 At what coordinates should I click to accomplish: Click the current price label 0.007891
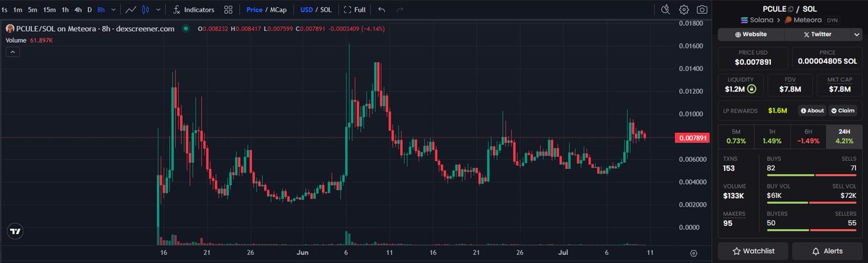692,137
